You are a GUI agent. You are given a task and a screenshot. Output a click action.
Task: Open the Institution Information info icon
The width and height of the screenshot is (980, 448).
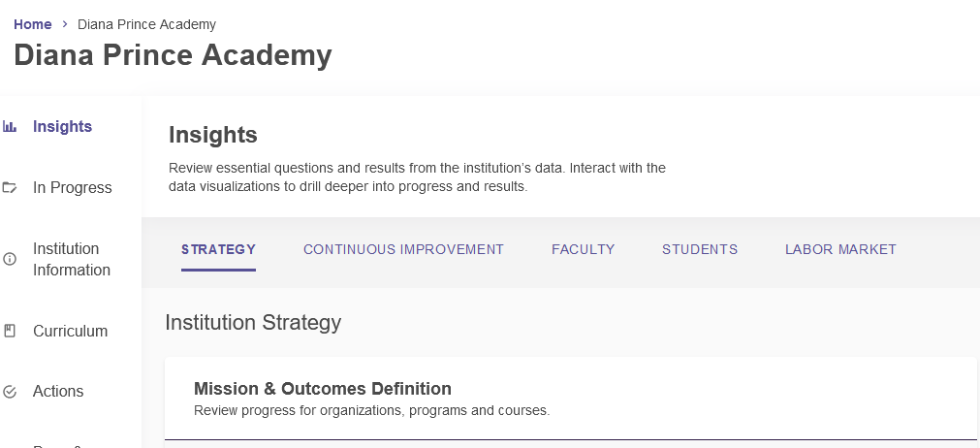(10, 259)
